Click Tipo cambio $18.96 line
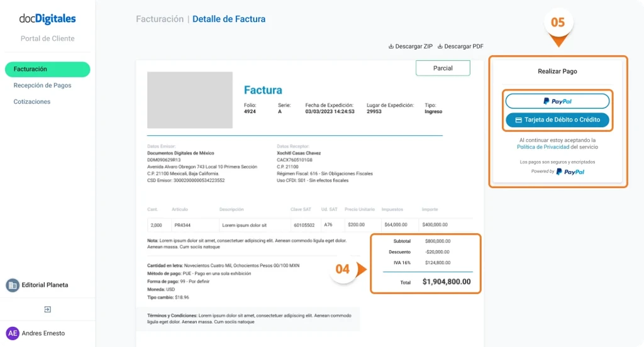Screen dimensions: 644x347 [168, 297]
